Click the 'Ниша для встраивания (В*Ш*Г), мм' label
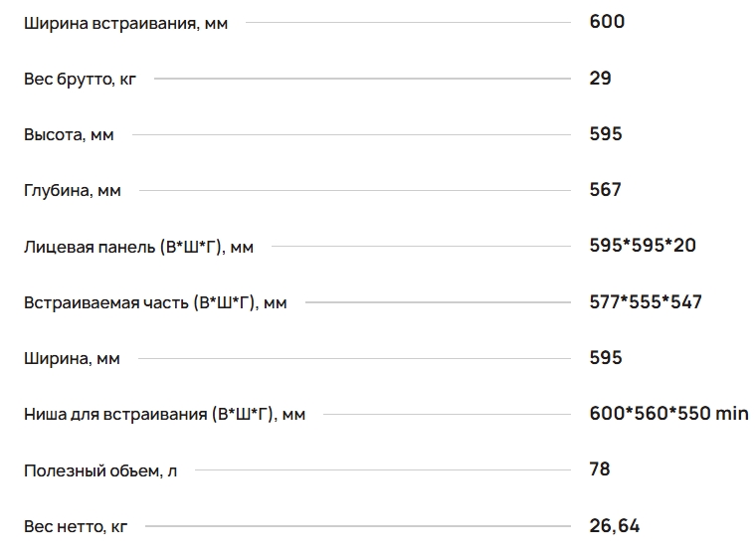Screen dimensions: 755x560 164,414
